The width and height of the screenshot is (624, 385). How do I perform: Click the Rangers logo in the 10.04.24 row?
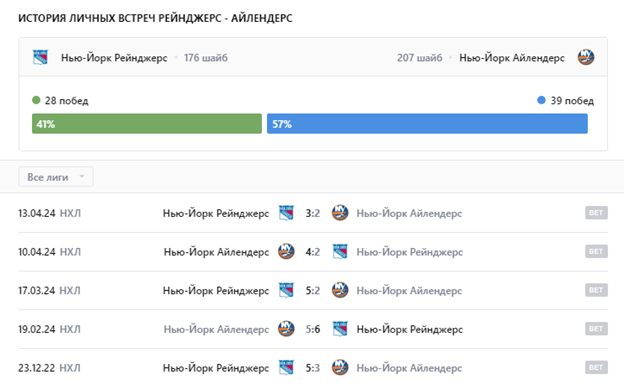[340, 252]
